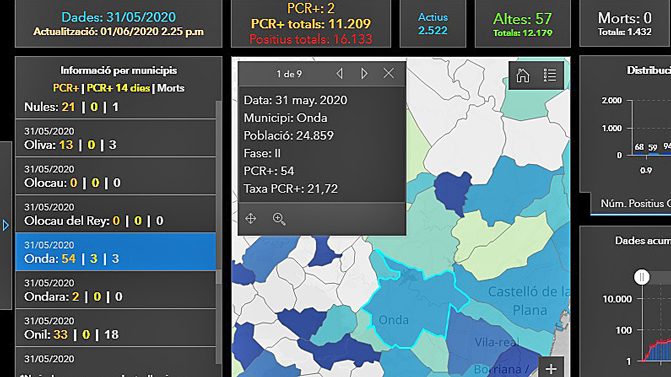671x377 pixels.
Task: Select the Onil municipality row
Action: pyautogui.click(x=116, y=328)
